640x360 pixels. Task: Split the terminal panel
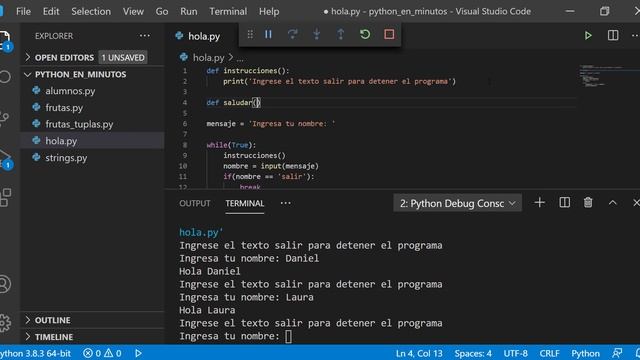(564, 202)
